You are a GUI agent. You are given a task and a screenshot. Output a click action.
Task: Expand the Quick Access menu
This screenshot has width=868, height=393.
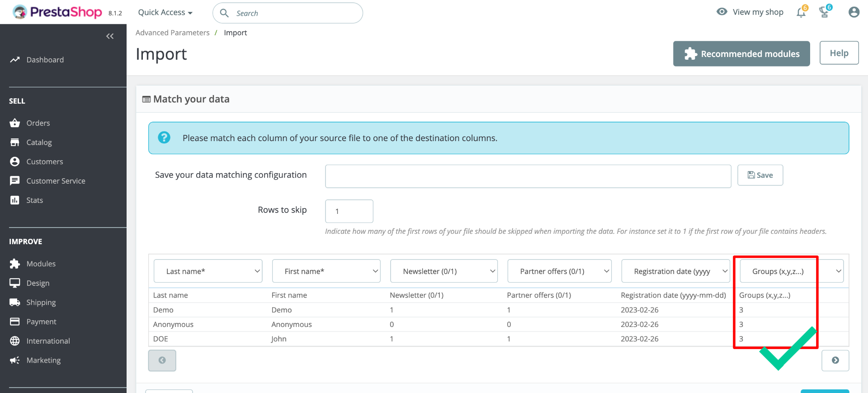click(x=165, y=13)
